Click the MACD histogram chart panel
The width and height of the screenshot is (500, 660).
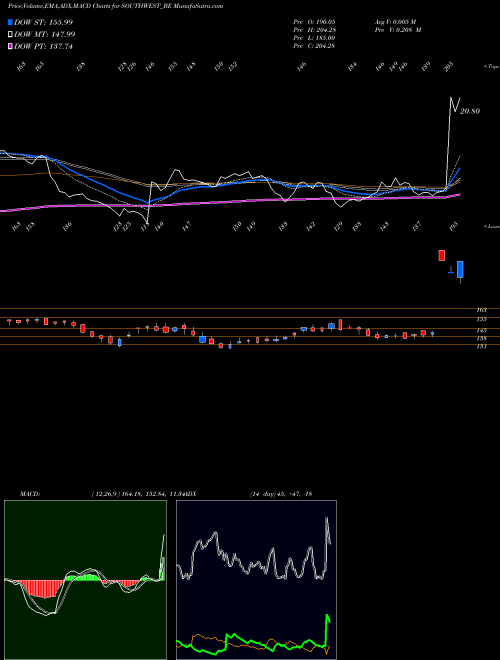point(85,580)
